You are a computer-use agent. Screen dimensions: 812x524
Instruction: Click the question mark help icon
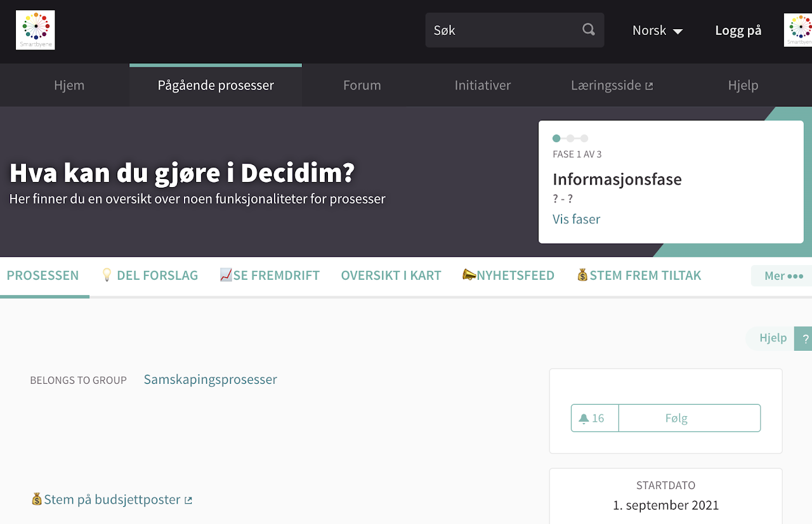click(x=803, y=339)
